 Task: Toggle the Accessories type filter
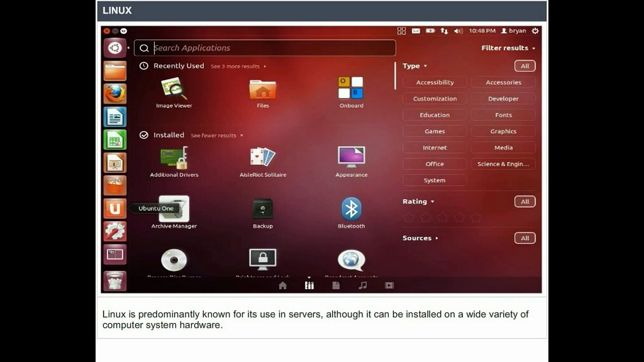point(503,82)
